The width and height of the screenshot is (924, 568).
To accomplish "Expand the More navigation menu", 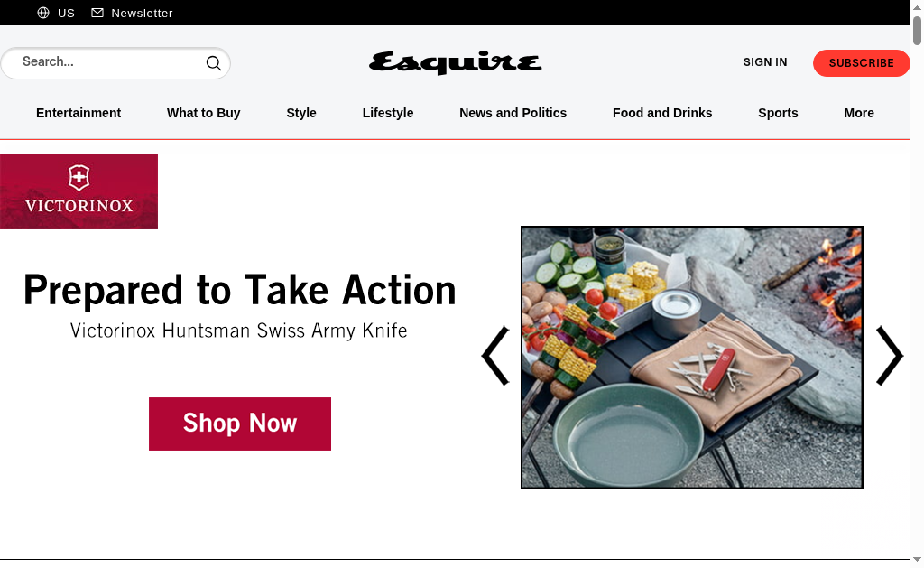I will pyautogui.click(x=859, y=113).
